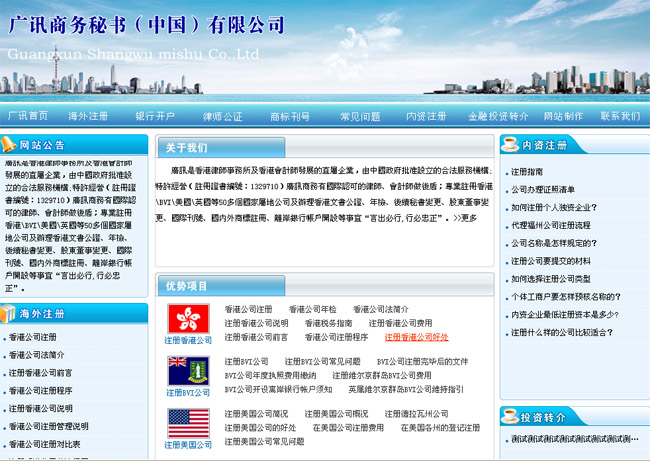Click 香港公司简介 in left sidebar
Viewport: 650px width, 461px height.
[39, 355]
